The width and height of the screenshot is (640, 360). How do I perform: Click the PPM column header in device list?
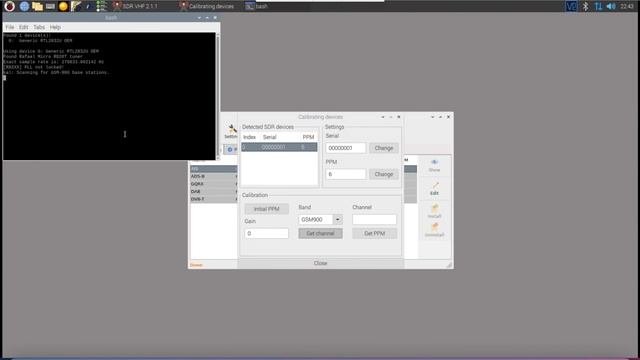click(308, 137)
